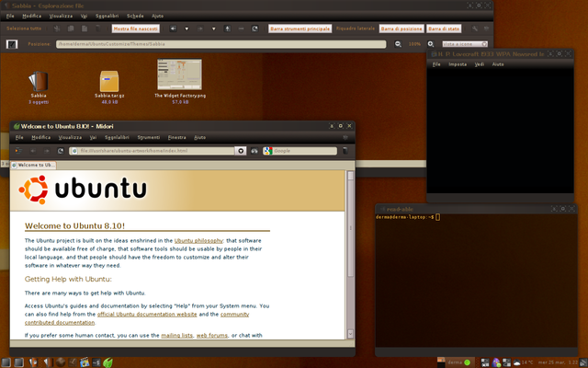The image size is (588, 368).
Task: Open Vedi menu in Lovecraft window
Action: click(480, 64)
